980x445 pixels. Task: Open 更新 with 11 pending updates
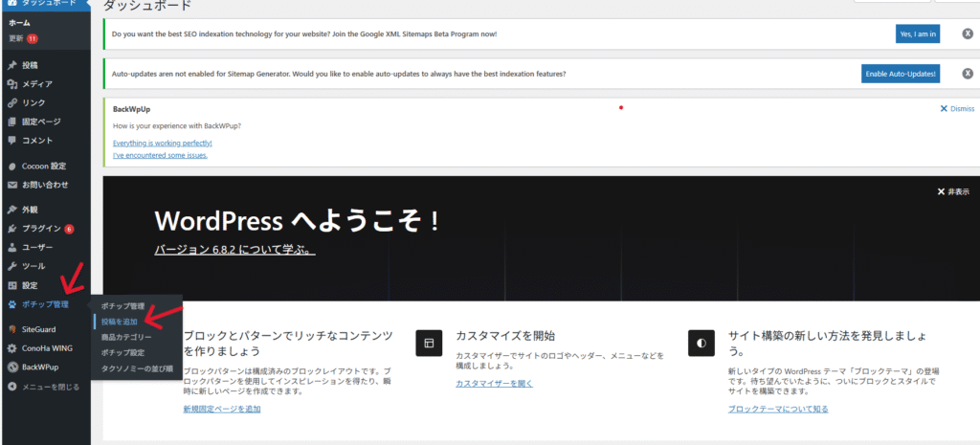[23, 38]
